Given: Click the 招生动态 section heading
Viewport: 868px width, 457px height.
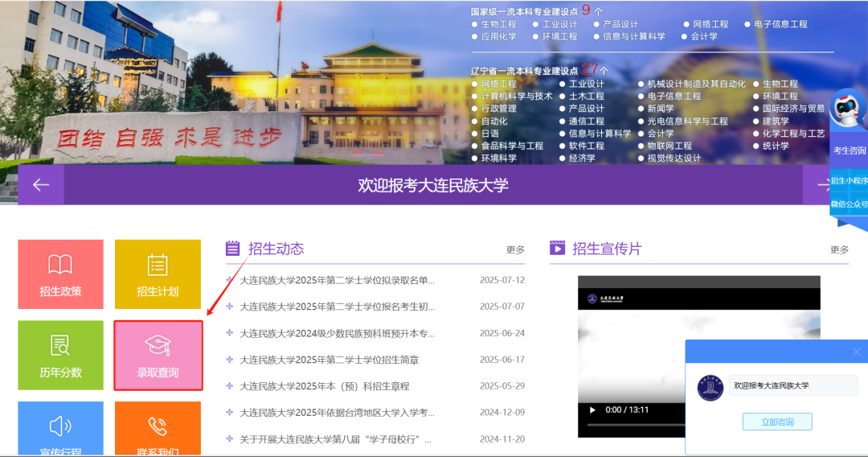Looking at the screenshot, I should click(x=276, y=249).
